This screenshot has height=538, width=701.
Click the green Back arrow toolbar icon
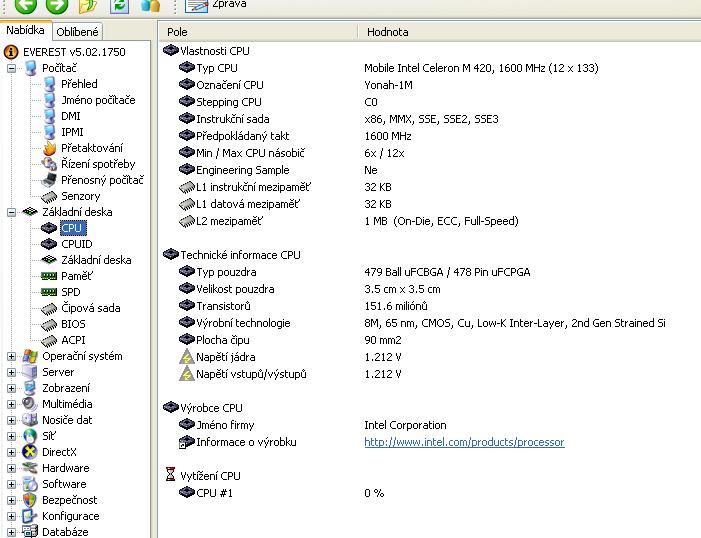25,6
